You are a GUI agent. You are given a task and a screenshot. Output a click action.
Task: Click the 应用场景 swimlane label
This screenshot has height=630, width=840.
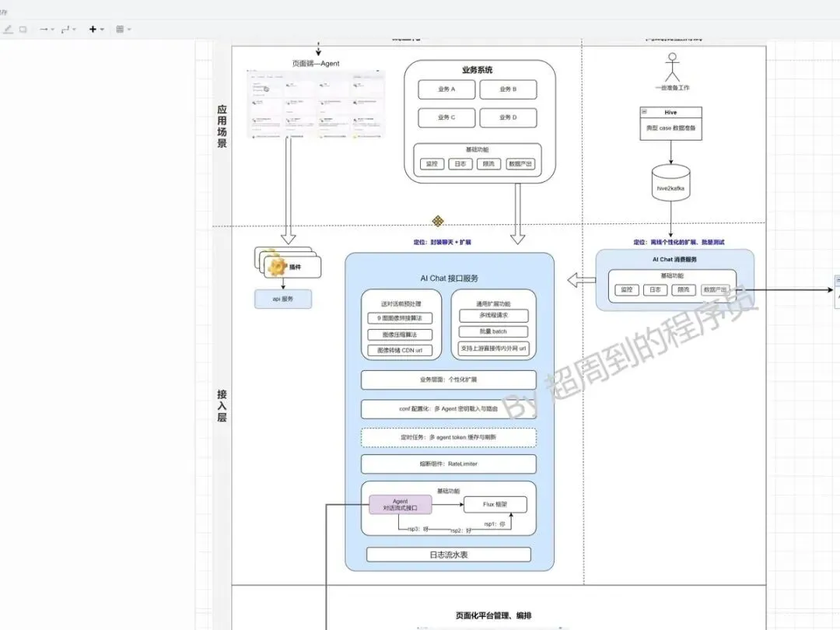coord(222,127)
